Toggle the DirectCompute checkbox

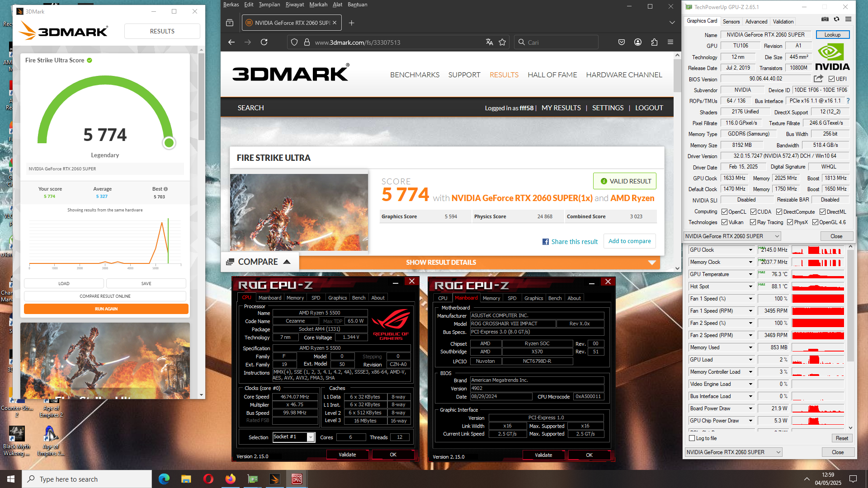click(779, 212)
